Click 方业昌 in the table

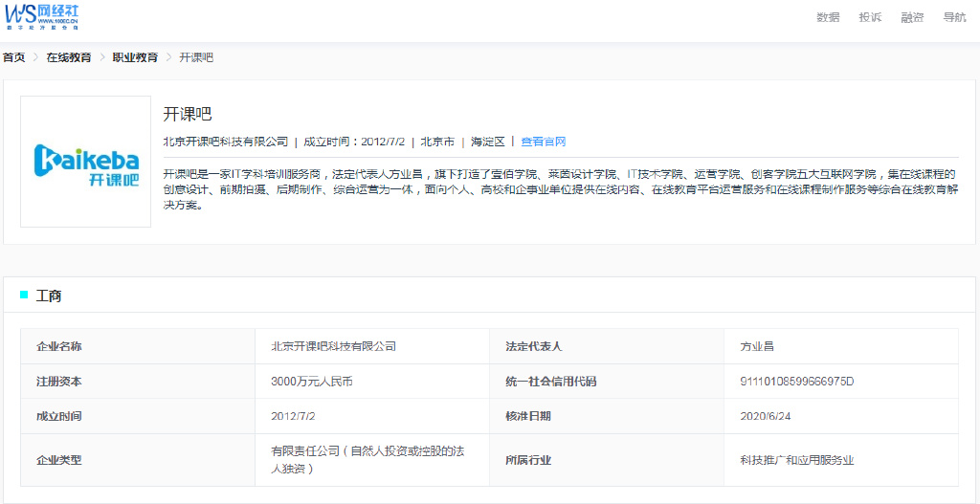[x=757, y=346]
